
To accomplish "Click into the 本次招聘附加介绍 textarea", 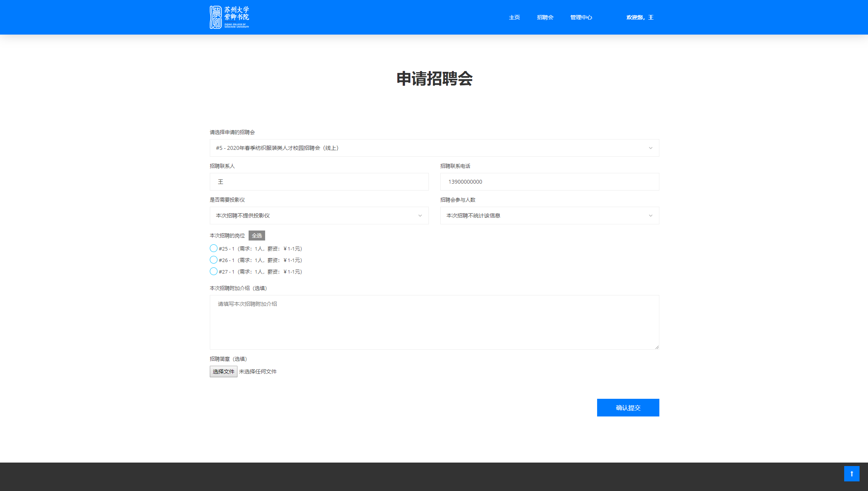I will (x=434, y=322).
